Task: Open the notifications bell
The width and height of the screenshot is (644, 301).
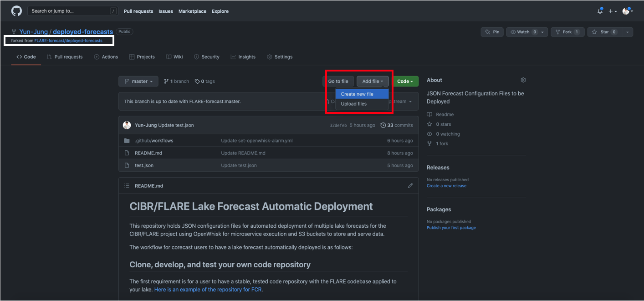Action: pos(600,11)
